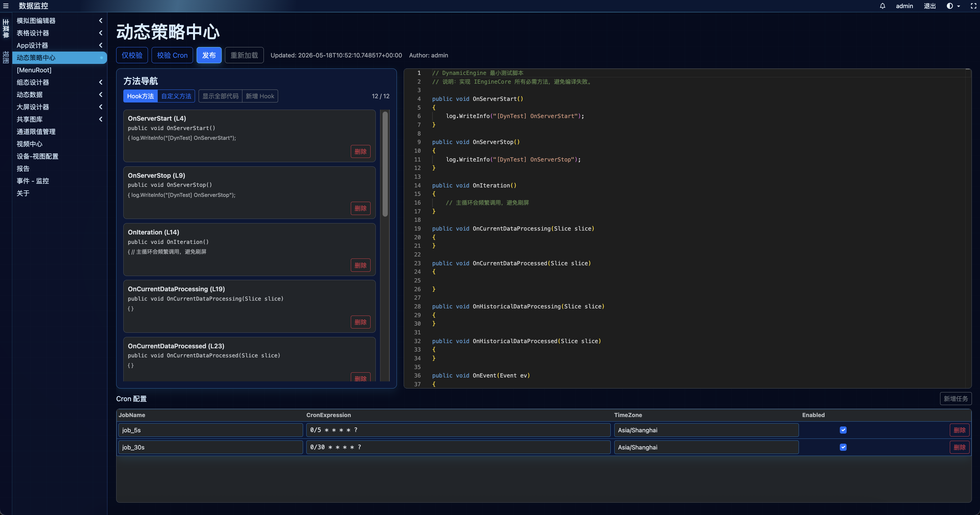Delete the OnIteration hook
Screen dimensions: 980x515
tap(360, 265)
